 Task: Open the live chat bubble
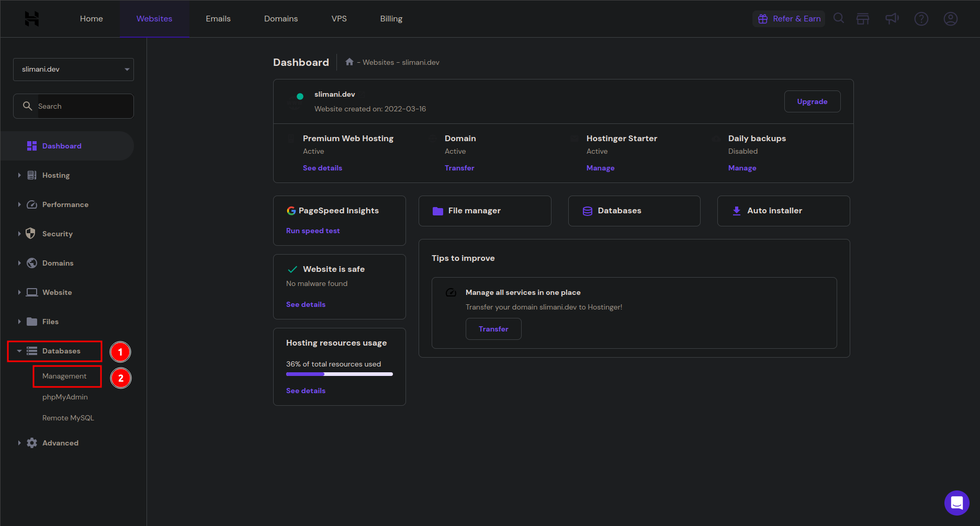point(956,502)
